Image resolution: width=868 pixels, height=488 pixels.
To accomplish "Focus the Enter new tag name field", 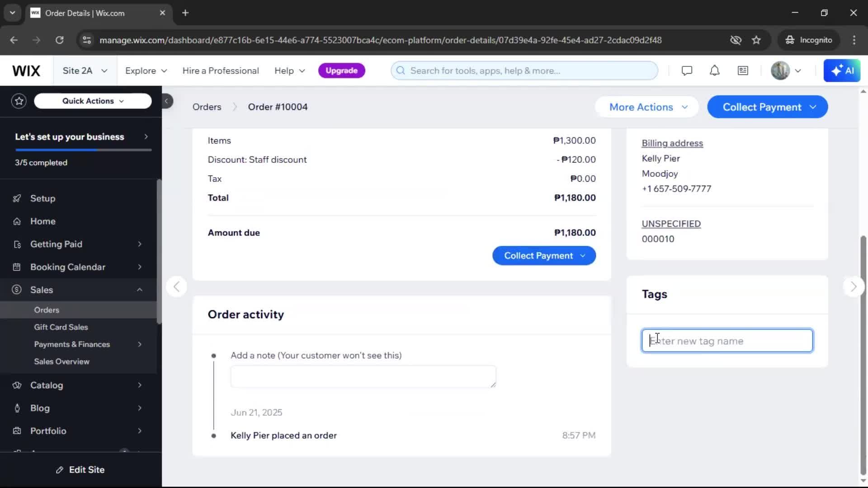I will [x=727, y=341].
